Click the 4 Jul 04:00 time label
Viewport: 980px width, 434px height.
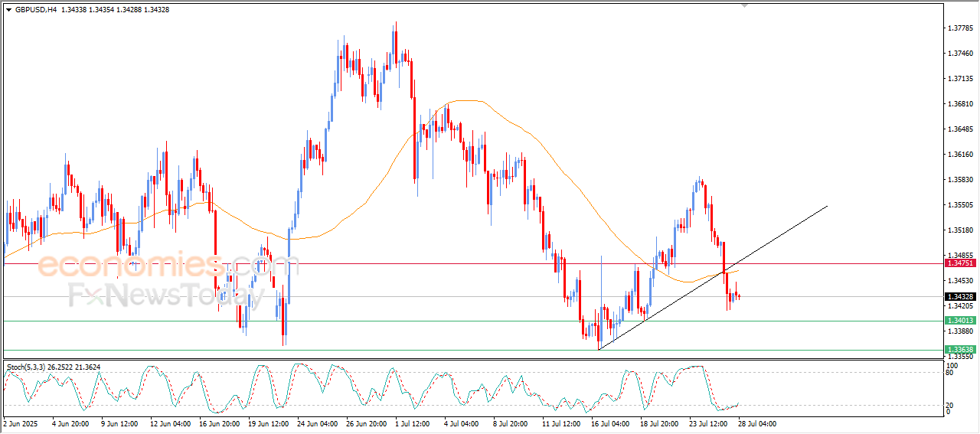461,423
